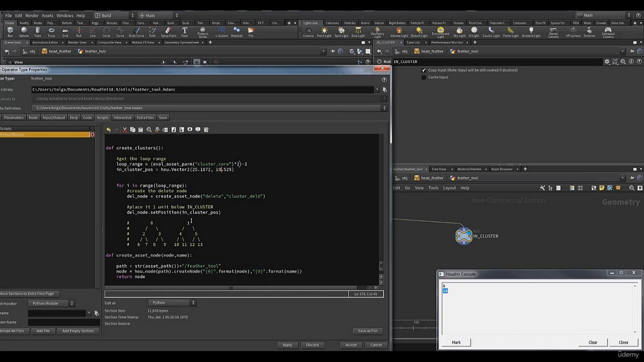Select the Tube shelf tool
This screenshot has width=644, height=362.
click(x=38, y=32)
